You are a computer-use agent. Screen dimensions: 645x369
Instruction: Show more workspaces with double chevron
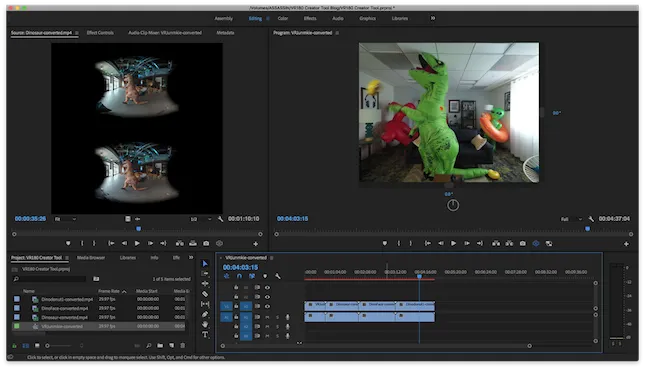tap(433, 18)
